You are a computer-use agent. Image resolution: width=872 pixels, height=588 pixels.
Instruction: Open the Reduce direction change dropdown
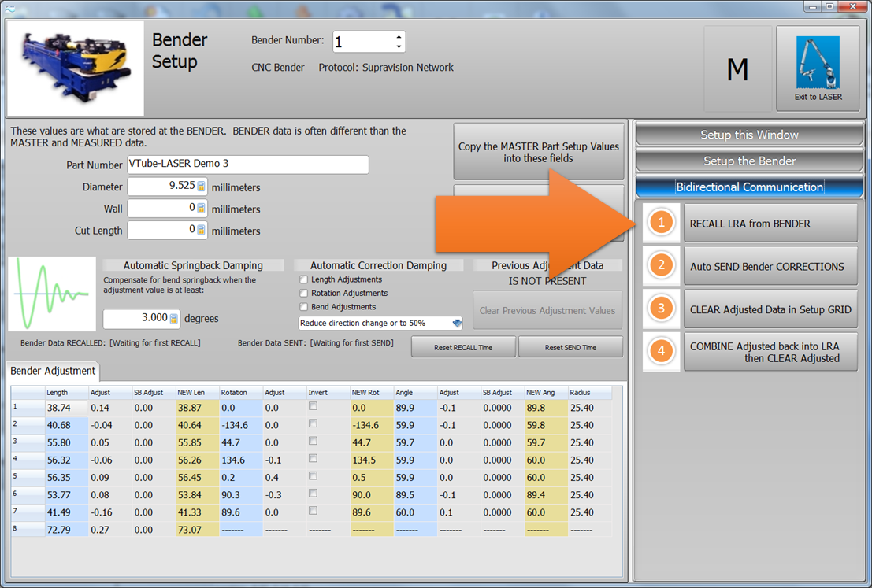(457, 324)
